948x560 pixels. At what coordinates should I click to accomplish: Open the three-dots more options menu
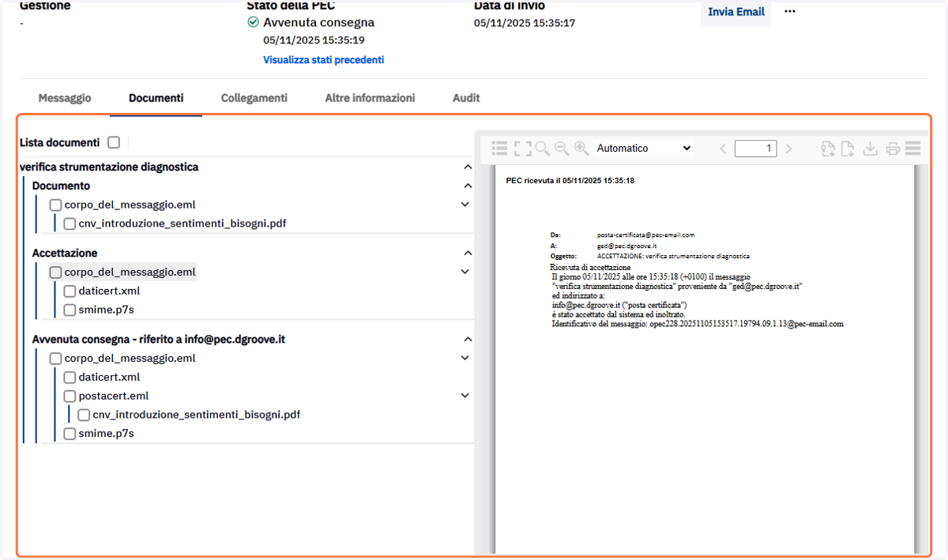790,12
